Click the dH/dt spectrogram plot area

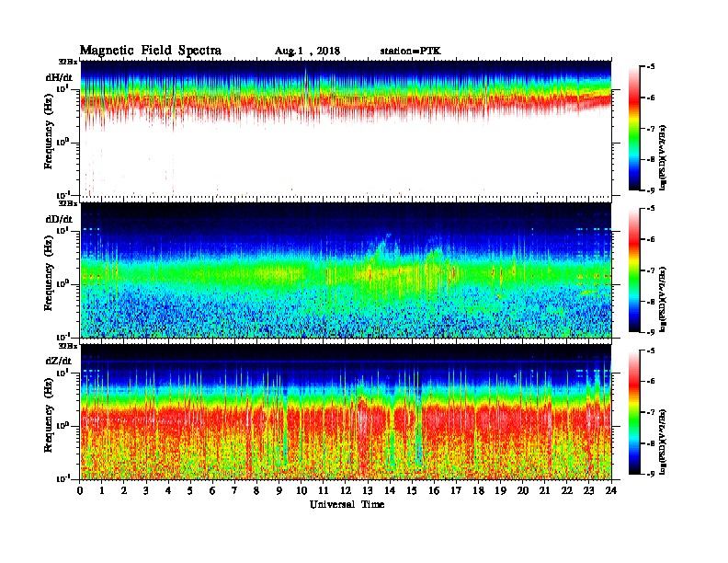pos(346,128)
